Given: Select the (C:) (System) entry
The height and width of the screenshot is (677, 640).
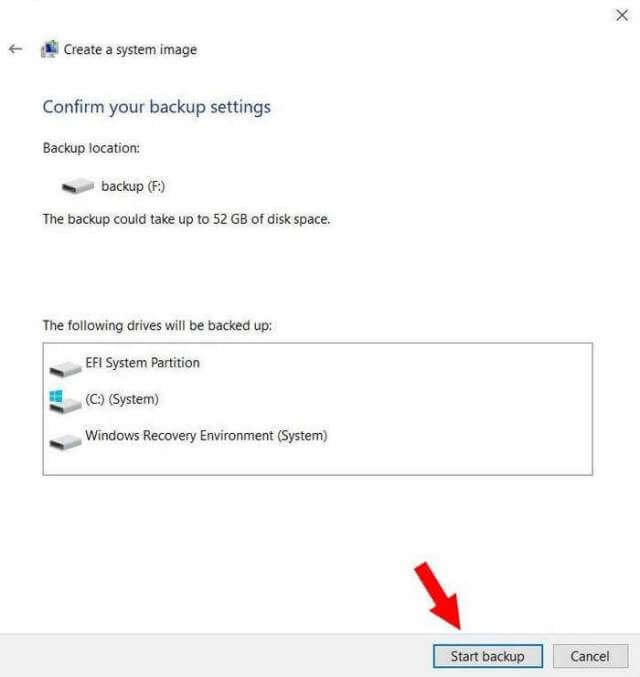Looking at the screenshot, I should click(x=122, y=399).
